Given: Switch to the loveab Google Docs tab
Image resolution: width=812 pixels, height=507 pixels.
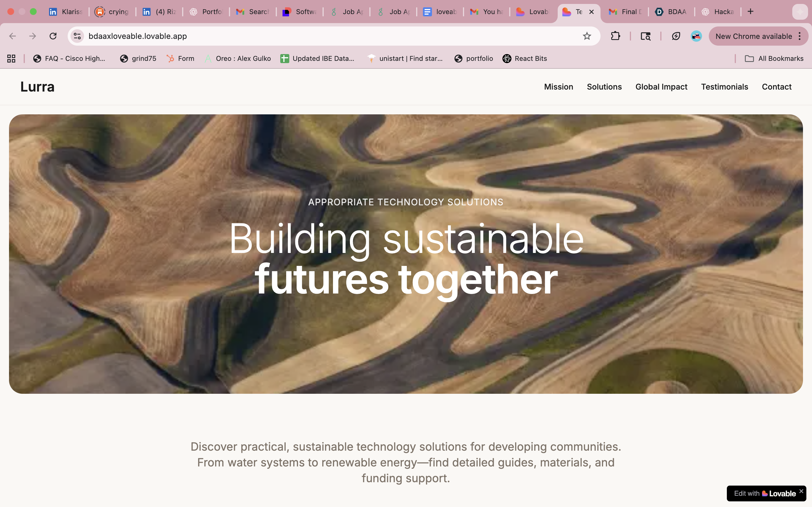Looking at the screenshot, I should click(x=440, y=12).
